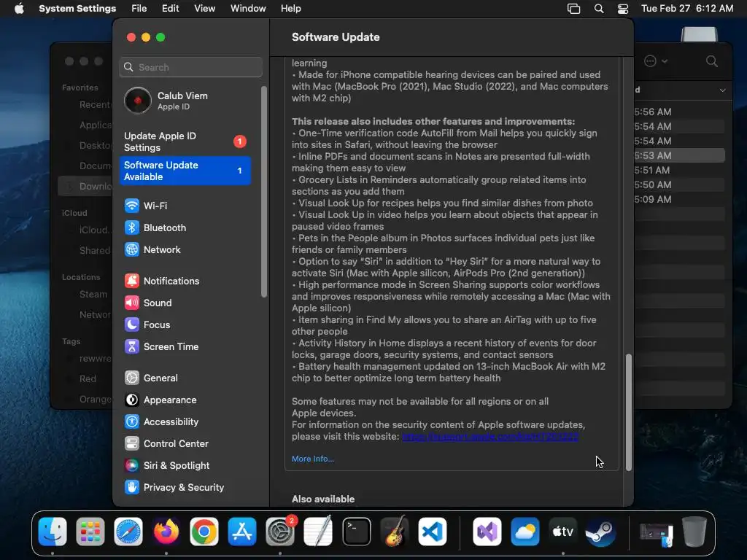Expand Finder column header chevron
747x560 pixels.
coord(723,90)
